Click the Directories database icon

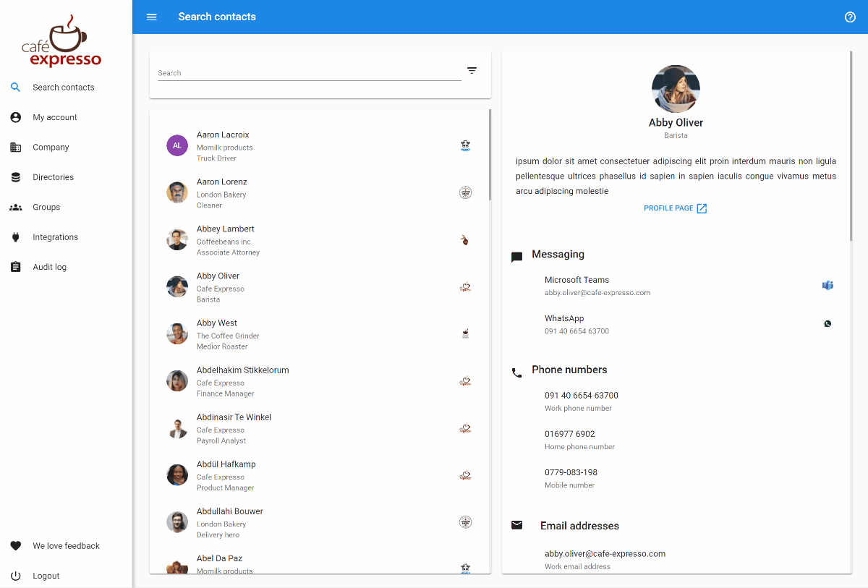tap(15, 177)
